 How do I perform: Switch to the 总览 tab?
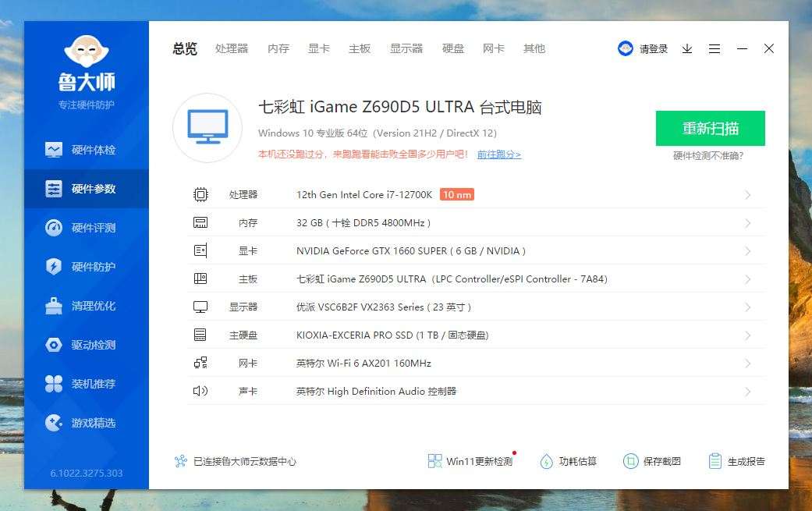[x=185, y=48]
